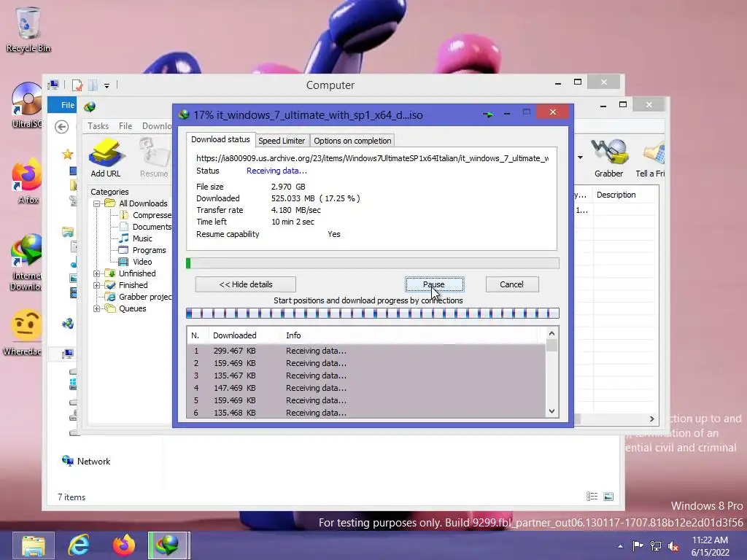Open IDM toolbar overflow dropdown arrow
Viewport: 747px width, 560px height.
pyautogui.click(x=580, y=157)
